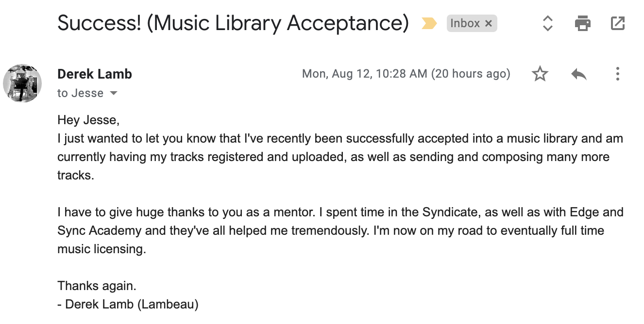The height and width of the screenshot is (324, 644).
Task: Click the sender name Derek Lamb
Action: [x=95, y=74]
